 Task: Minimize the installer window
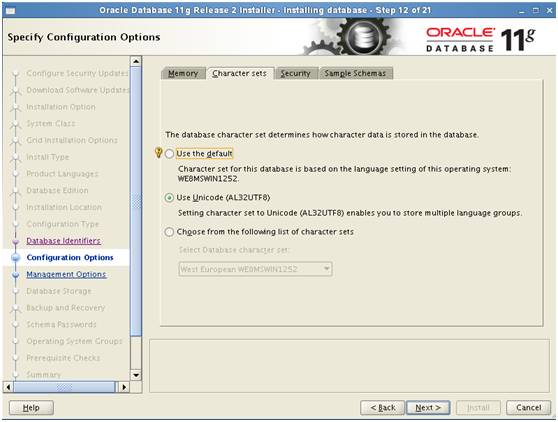522,11
